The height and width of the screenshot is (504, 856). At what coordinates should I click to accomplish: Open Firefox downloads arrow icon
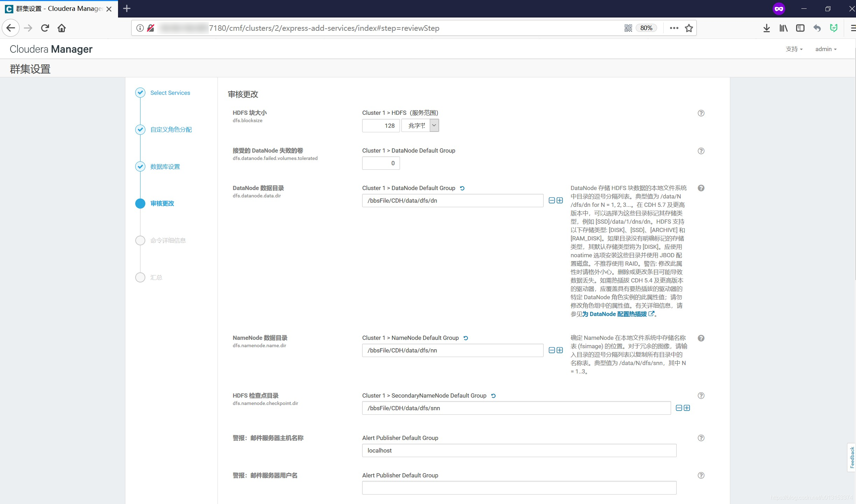(767, 28)
